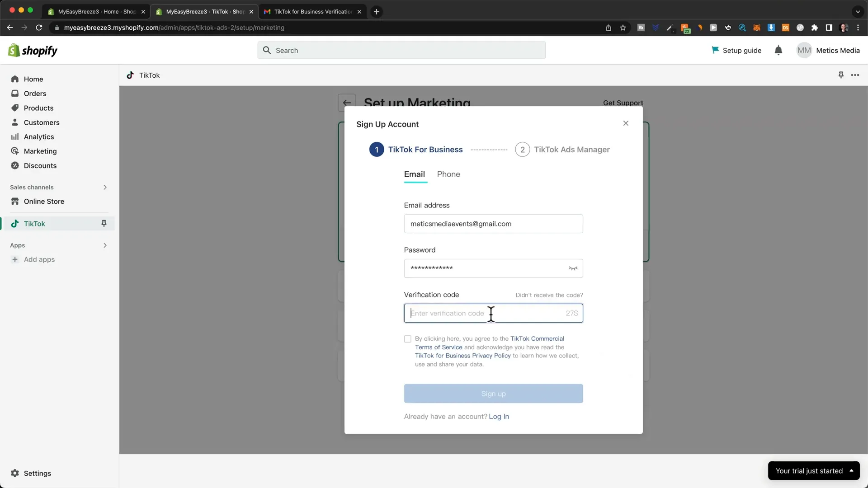
Task: Click the verification code field
Action: pos(493,313)
